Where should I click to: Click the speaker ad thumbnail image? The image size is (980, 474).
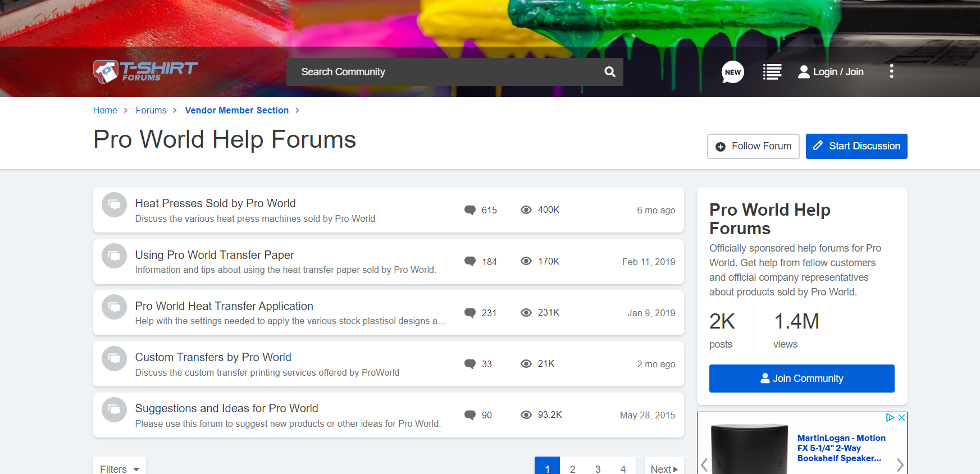pos(750,449)
